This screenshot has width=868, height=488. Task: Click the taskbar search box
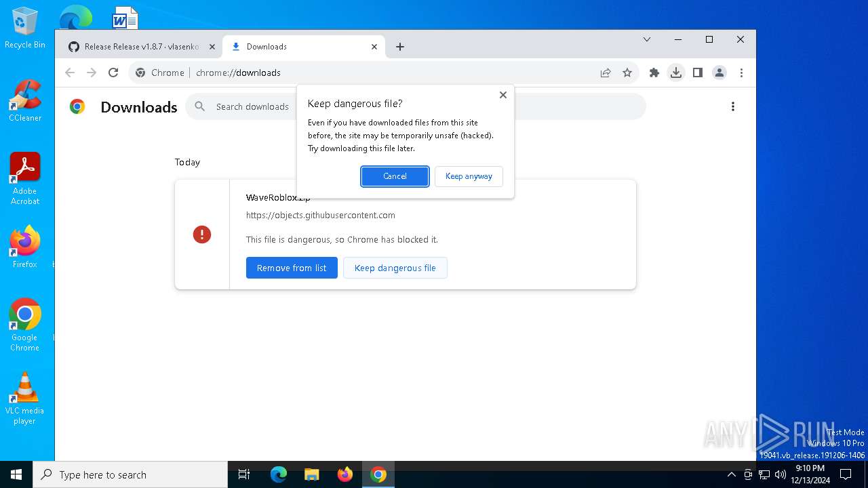point(130,474)
